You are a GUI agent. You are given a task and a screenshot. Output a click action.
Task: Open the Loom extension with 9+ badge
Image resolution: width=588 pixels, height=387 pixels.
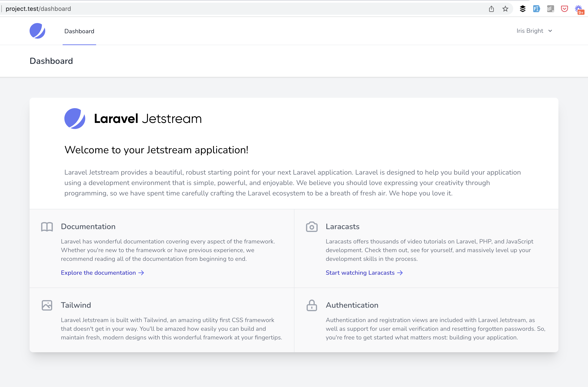pos(579,9)
